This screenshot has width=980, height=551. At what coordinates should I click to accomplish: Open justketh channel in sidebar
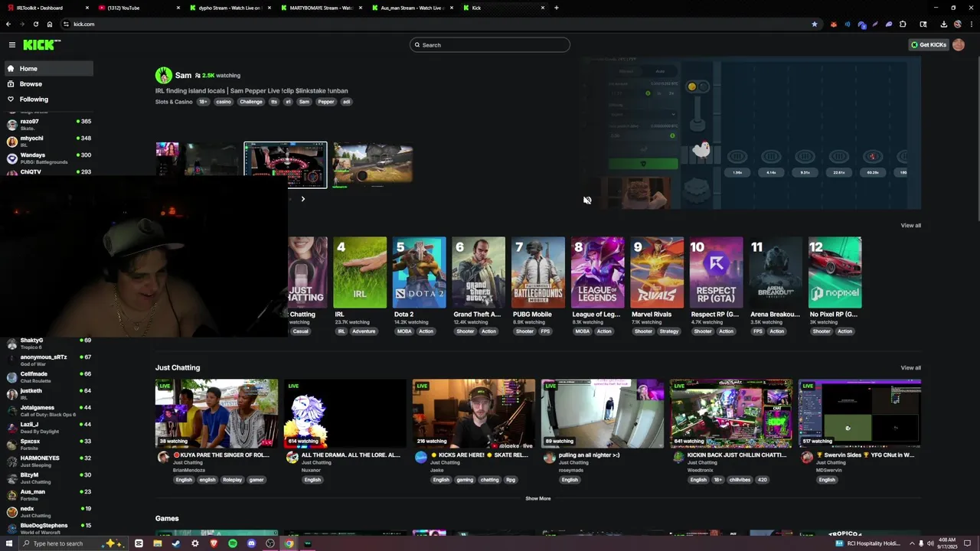pos(47,393)
